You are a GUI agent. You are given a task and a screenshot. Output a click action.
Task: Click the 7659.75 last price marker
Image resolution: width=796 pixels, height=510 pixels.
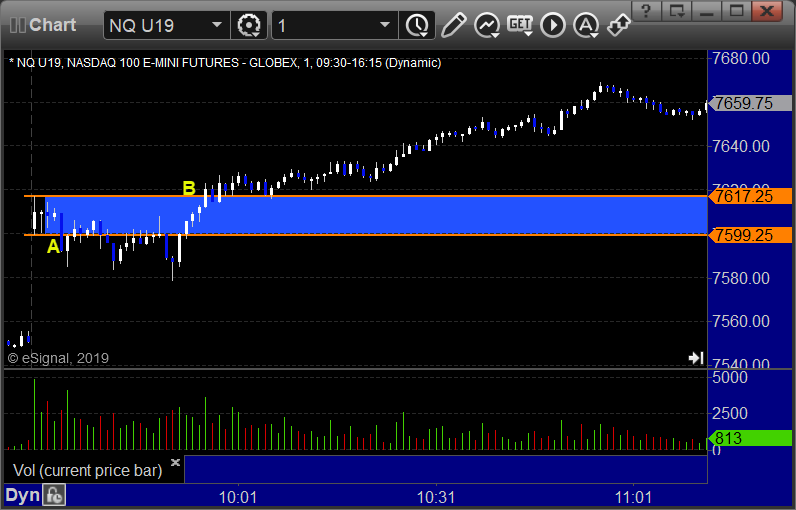pos(750,103)
